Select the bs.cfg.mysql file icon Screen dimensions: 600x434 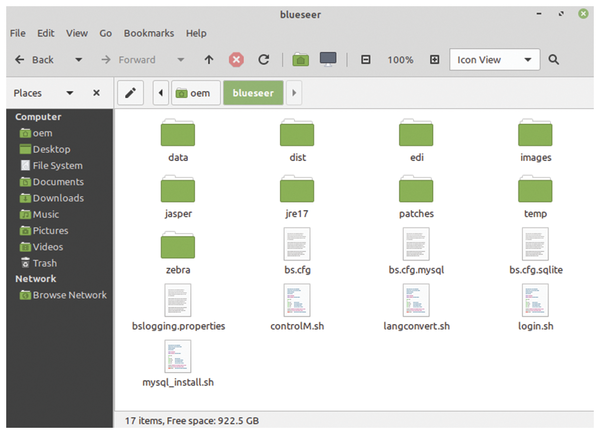pyautogui.click(x=416, y=244)
